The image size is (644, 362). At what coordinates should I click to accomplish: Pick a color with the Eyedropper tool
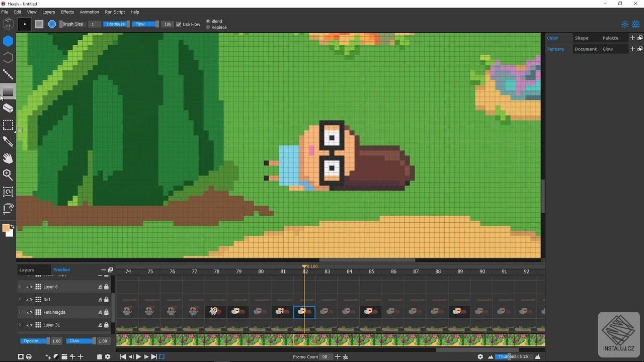point(8,141)
